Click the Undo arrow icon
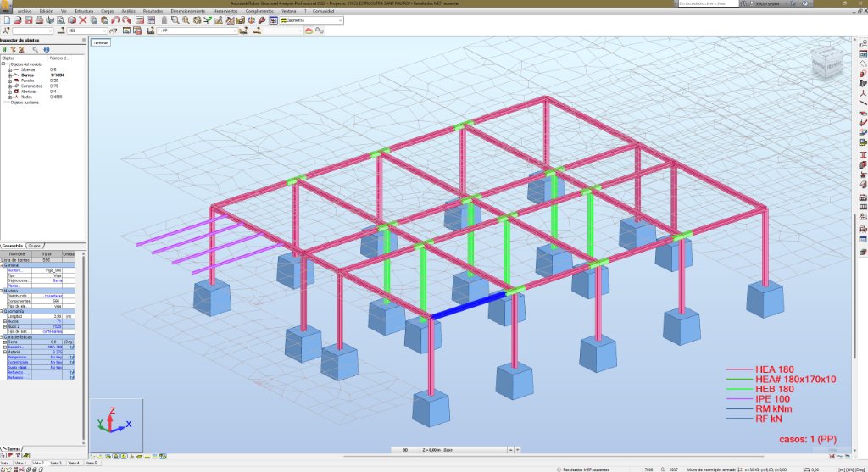The width and height of the screenshot is (868, 472). [115, 20]
